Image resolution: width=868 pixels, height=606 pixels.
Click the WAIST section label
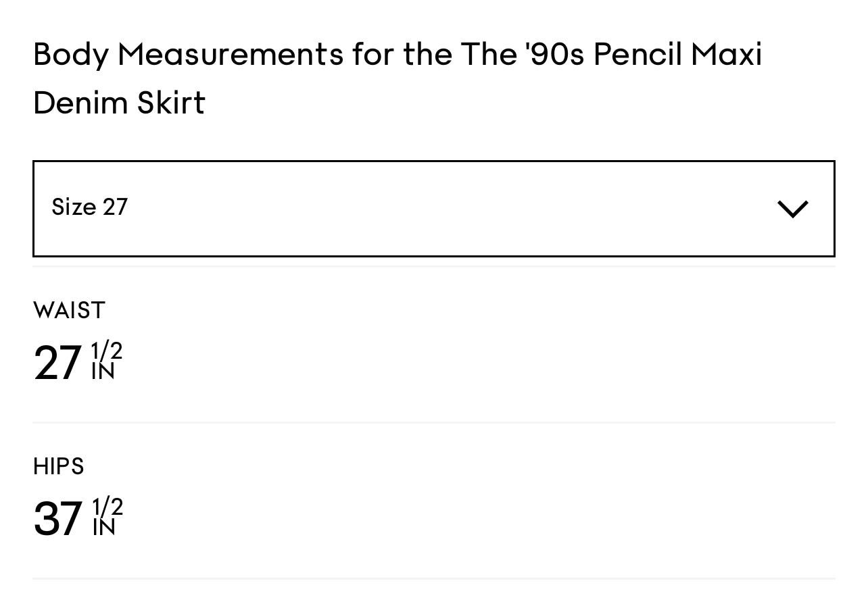[x=69, y=310]
